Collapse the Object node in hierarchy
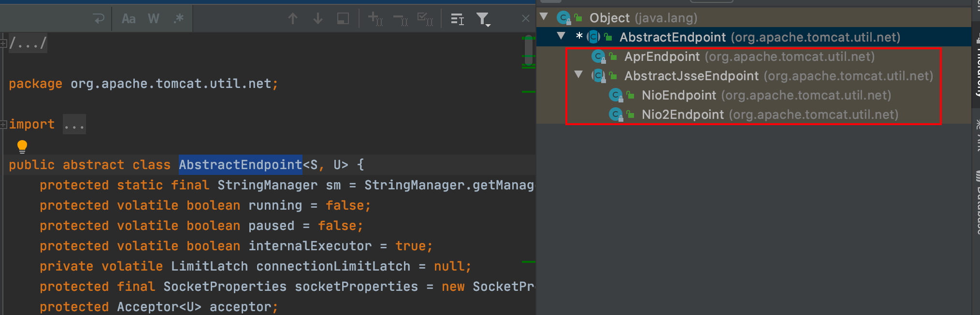The height and width of the screenshot is (315, 980). pos(544,17)
